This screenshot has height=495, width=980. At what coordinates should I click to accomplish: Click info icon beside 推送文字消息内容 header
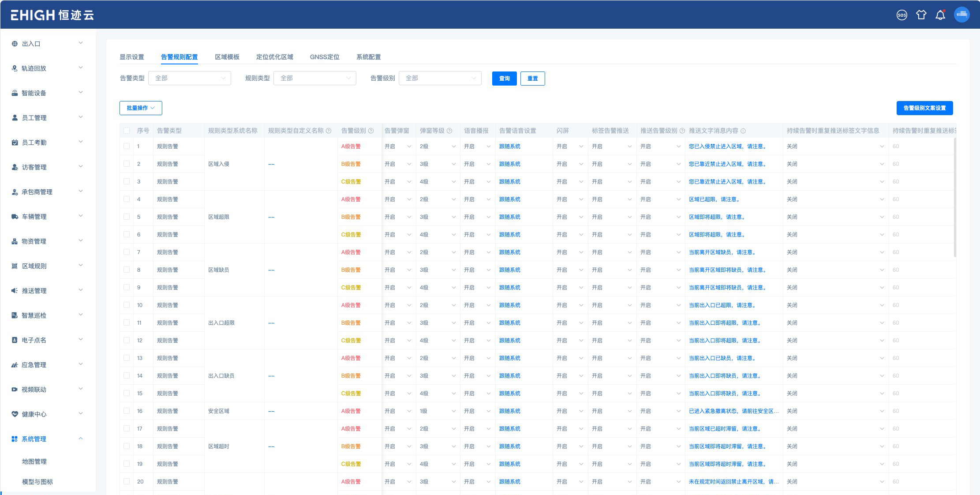(x=743, y=131)
